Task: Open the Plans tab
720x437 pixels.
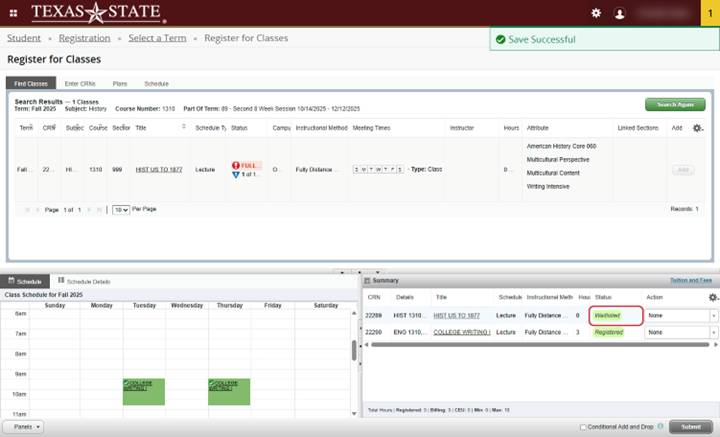Action: 120,83
